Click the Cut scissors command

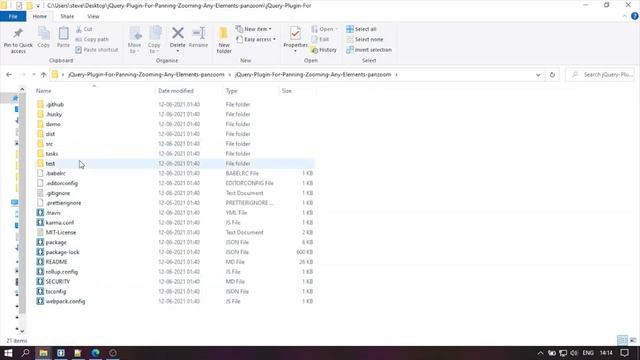pyautogui.click(x=84, y=29)
